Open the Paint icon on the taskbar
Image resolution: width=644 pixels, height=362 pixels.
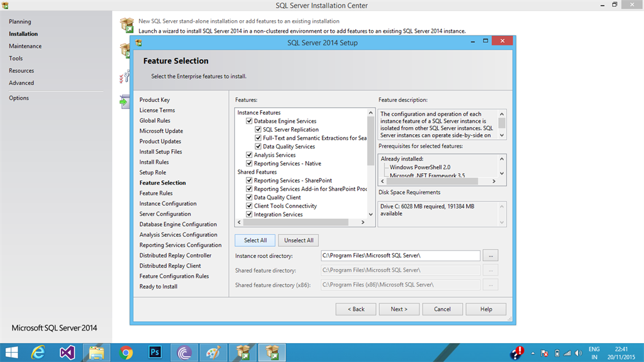tap(213, 353)
